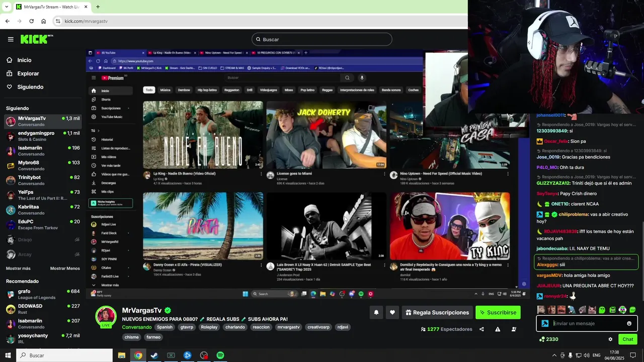Image resolution: width=644 pixels, height=362 pixels.
Task: View site information icon in address bar
Action: 58,21
